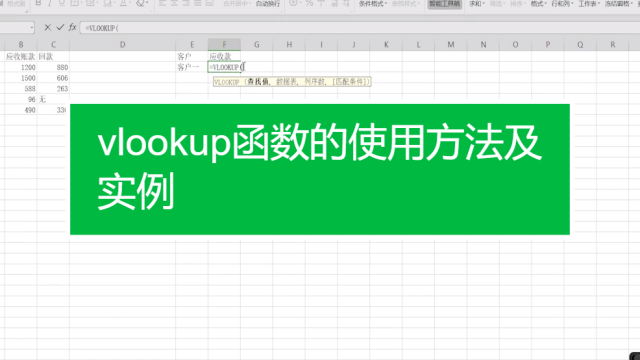Open insert function fx dialog
Viewport: 640px width, 360px height.
[x=72, y=27]
